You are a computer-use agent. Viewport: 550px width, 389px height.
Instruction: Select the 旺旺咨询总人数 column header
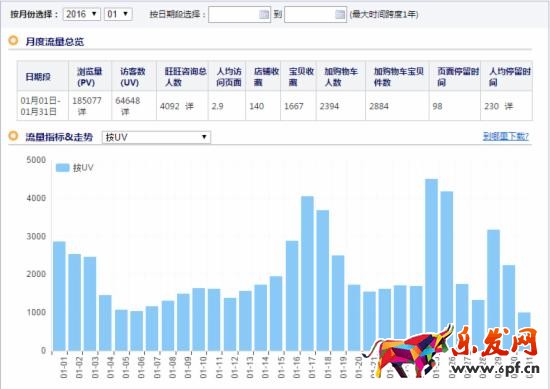182,76
